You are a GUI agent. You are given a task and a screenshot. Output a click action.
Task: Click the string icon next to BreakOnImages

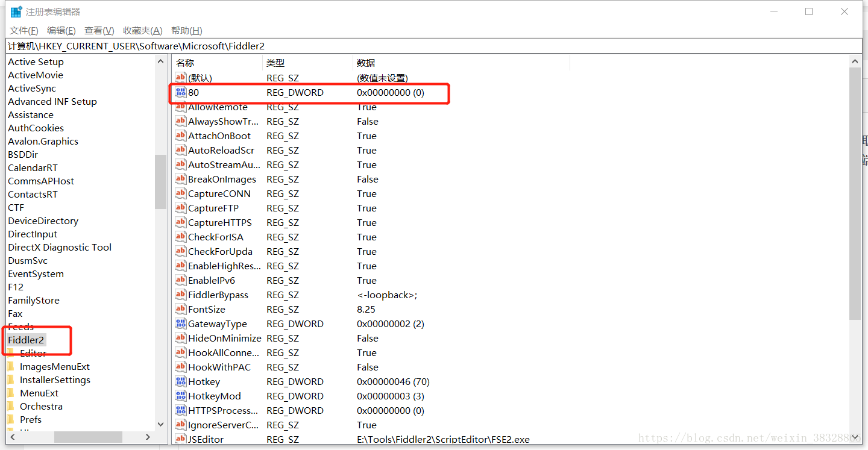coord(181,180)
